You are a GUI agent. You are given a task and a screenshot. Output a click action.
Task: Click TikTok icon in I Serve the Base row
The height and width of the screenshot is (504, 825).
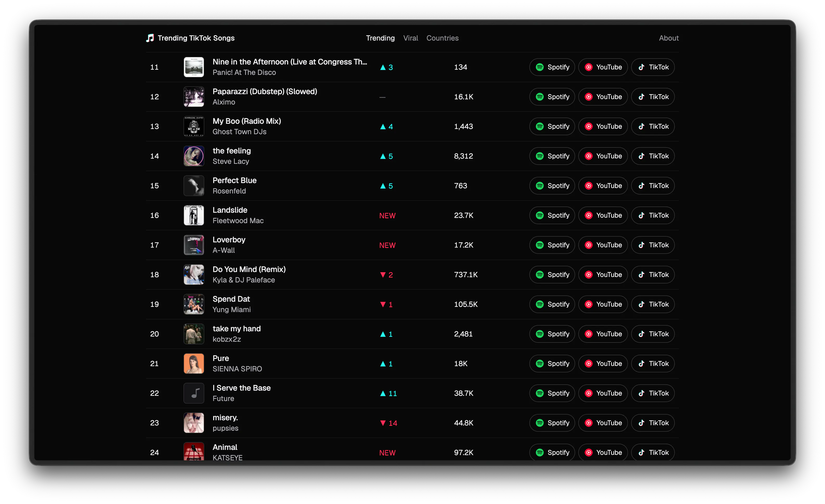[x=641, y=393]
